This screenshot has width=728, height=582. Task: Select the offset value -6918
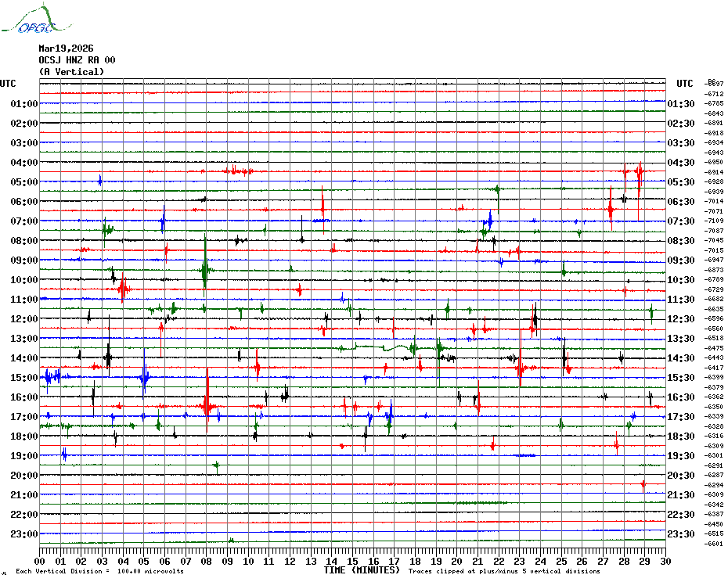(714, 133)
